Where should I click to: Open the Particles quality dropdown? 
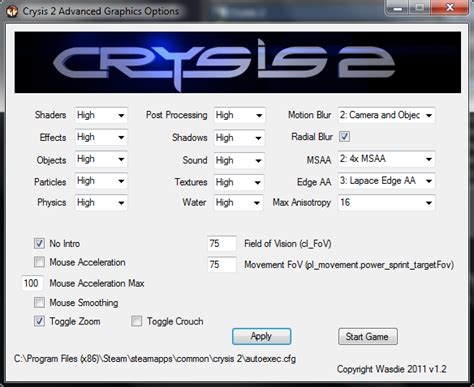point(101,181)
